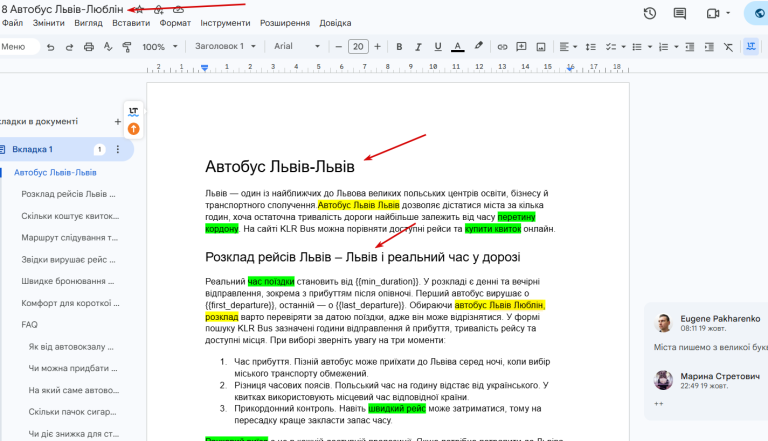
Task: Open Вкладка 1 more options menu
Action: coord(118,149)
